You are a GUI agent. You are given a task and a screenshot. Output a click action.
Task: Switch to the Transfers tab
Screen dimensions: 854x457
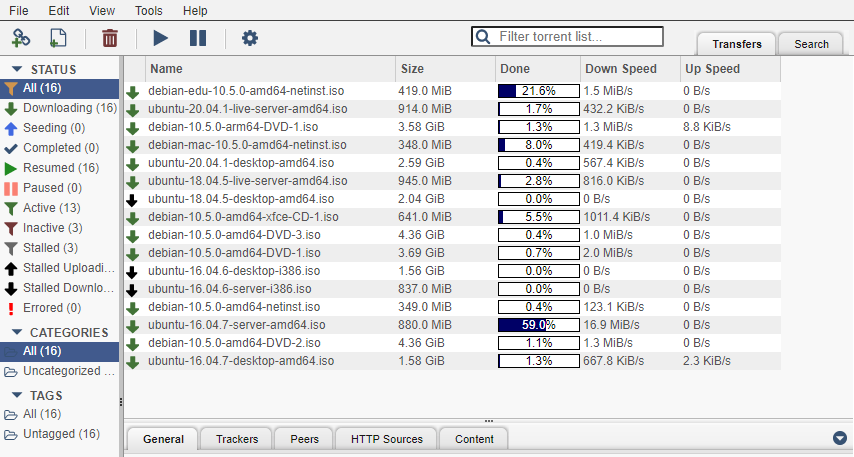click(736, 44)
